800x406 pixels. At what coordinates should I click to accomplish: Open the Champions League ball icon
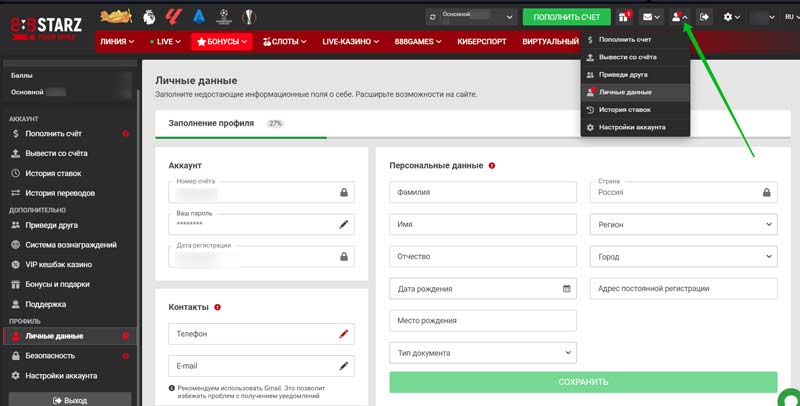224,17
